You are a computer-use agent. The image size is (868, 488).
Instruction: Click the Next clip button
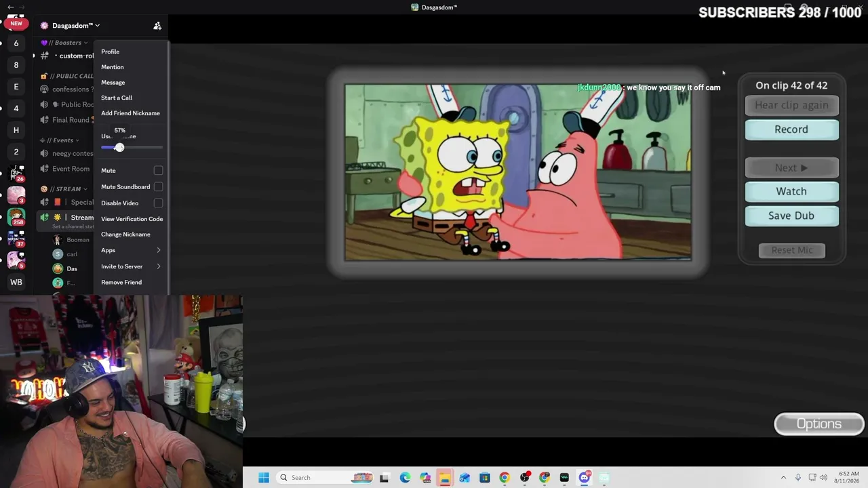point(791,167)
